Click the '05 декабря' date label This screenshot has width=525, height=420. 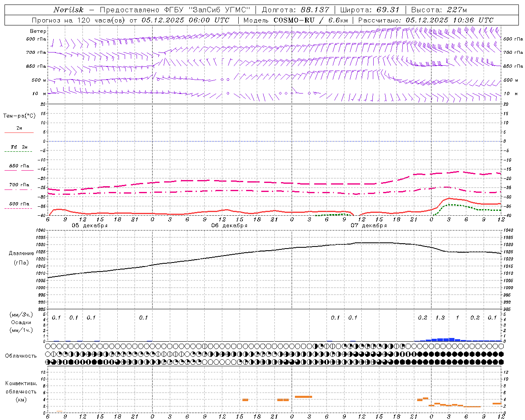[x=90, y=226]
